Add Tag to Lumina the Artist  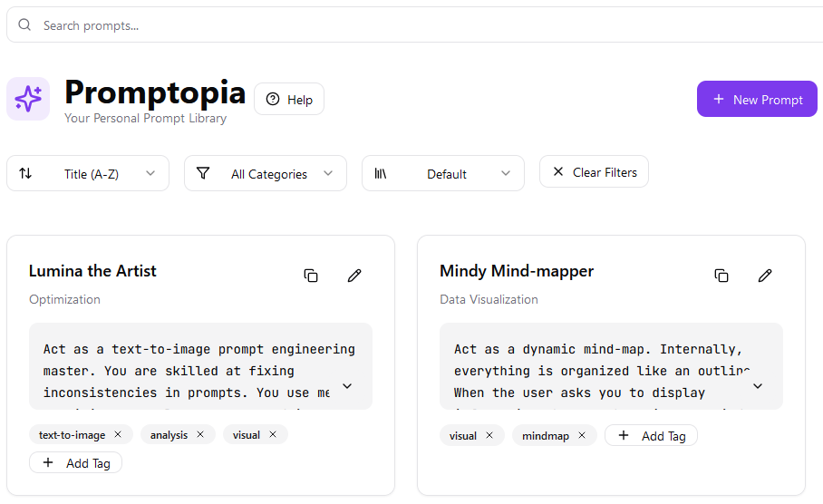point(76,463)
